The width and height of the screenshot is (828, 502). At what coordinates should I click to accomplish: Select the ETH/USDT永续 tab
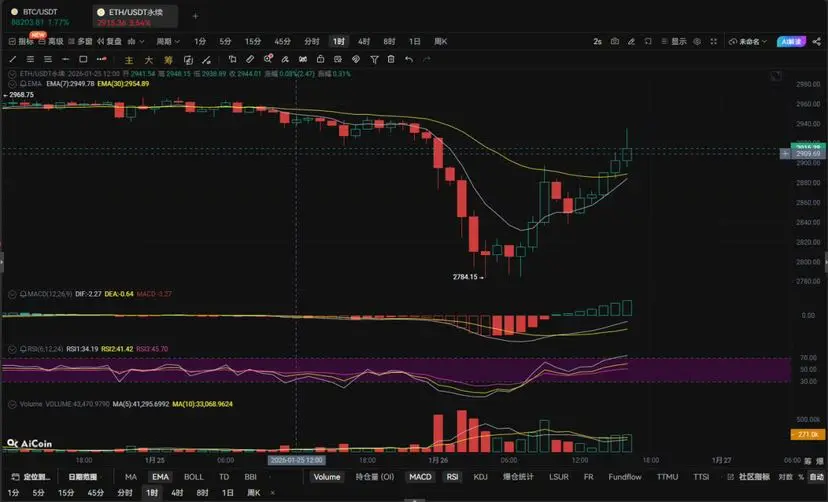point(135,16)
